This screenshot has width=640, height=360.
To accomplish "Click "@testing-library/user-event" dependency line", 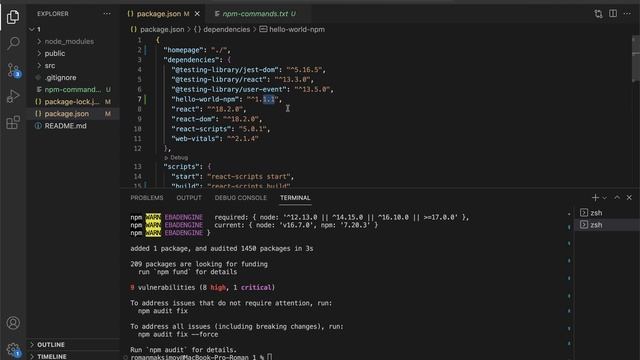I will coord(252,89).
